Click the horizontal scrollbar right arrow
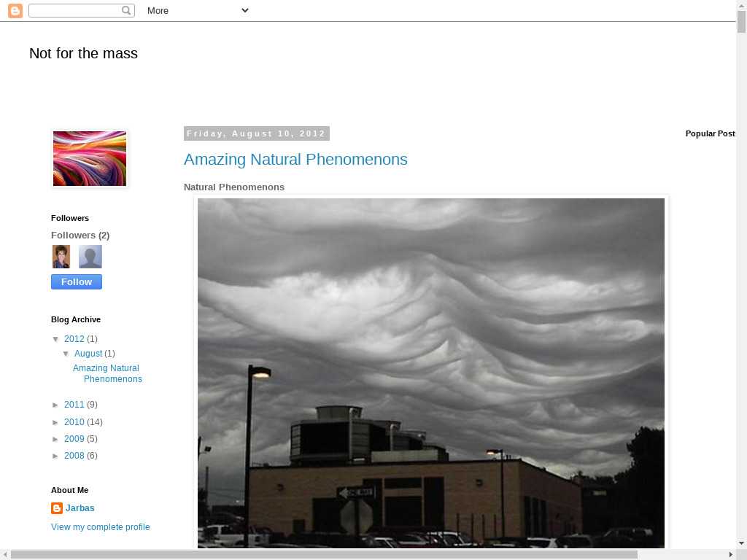The image size is (747, 560). [731, 555]
